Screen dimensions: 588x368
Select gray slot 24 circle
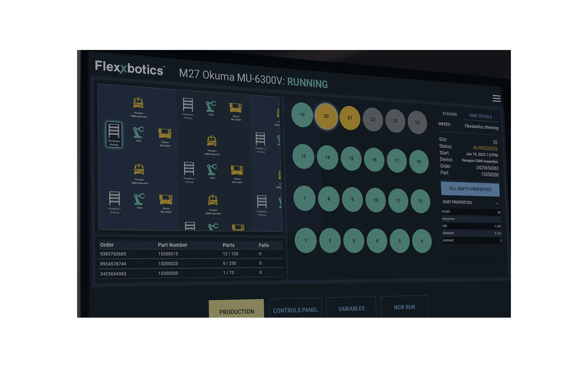tap(417, 122)
